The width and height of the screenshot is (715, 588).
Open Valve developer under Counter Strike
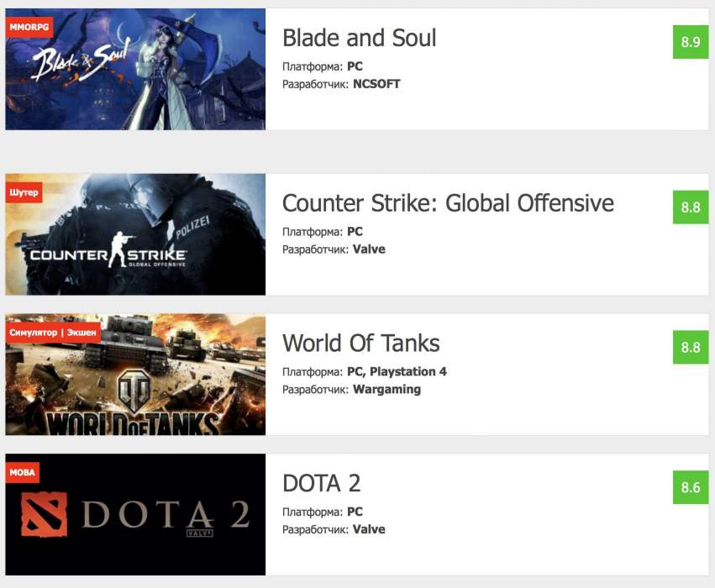pos(369,249)
